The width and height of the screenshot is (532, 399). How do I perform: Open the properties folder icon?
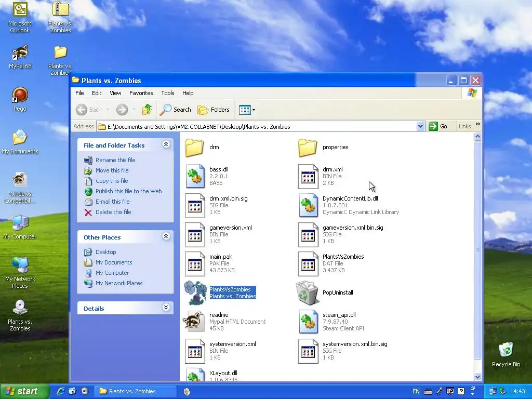[308, 147]
